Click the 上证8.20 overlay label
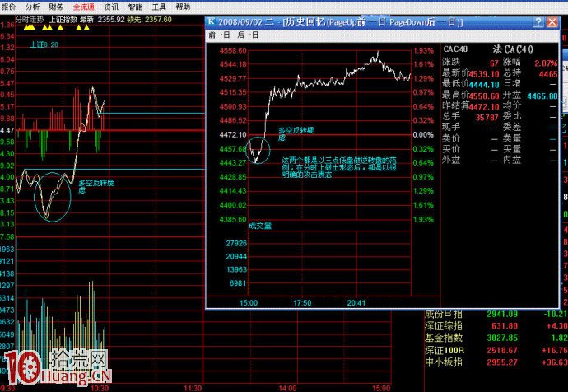Screen dimensions: 568x392 click(x=44, y=44)
